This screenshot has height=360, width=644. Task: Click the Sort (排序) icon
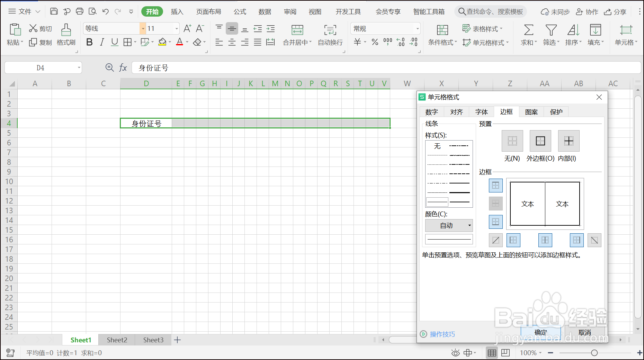[573, 35]
